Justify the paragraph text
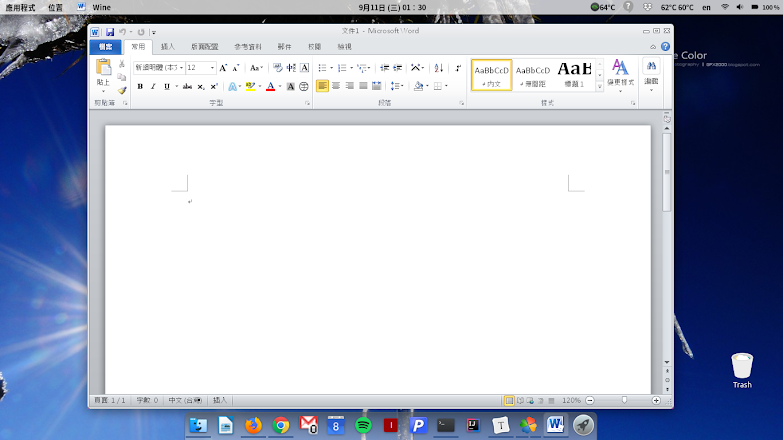Viewport: 783px width, 440px height. pyautogui.click(x=363, y=86)
